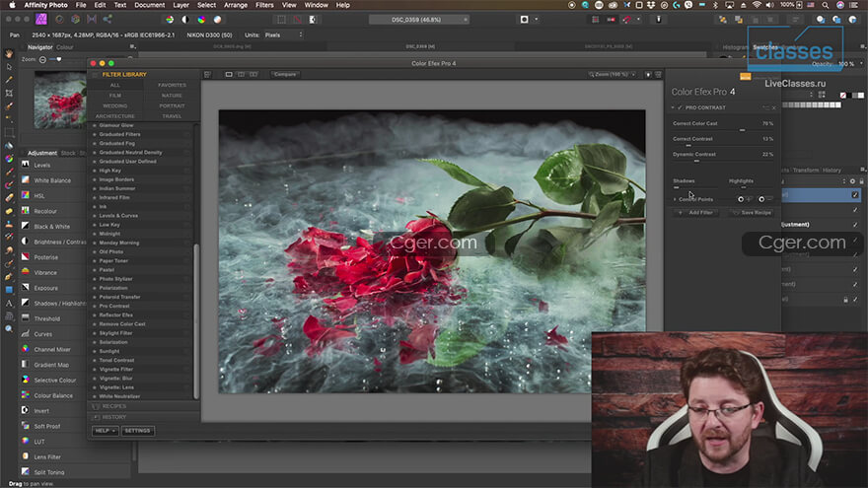This screenshot has height=488, width=868.
Task: Switch to Liquify persona icon
Action: tap(59, 19)
